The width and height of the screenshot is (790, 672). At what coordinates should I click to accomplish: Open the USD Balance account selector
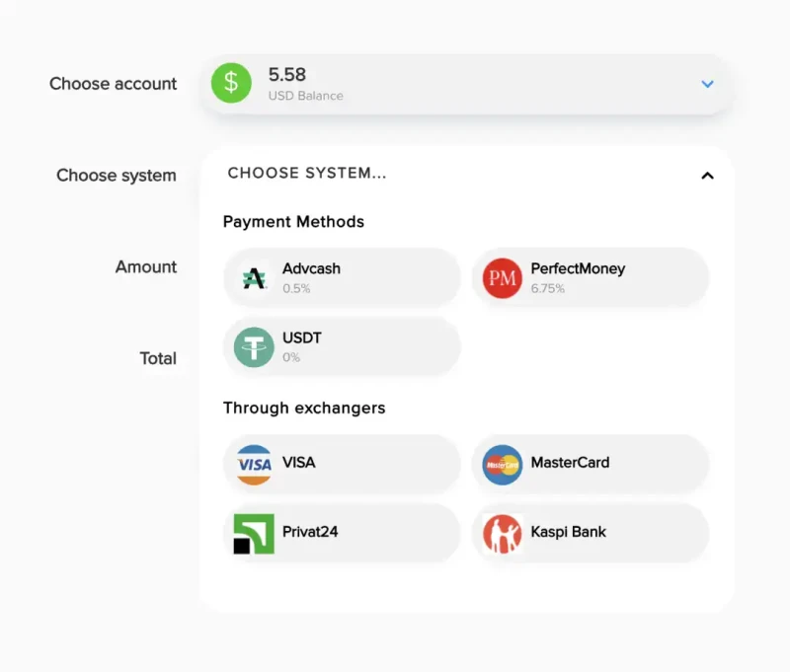(x=466, y=84)
